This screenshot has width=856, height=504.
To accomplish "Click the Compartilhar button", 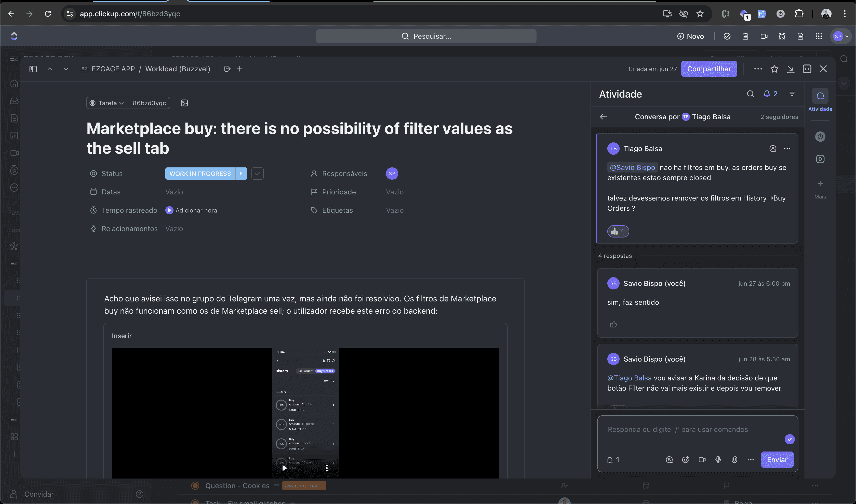I will [x=709, y=69].
